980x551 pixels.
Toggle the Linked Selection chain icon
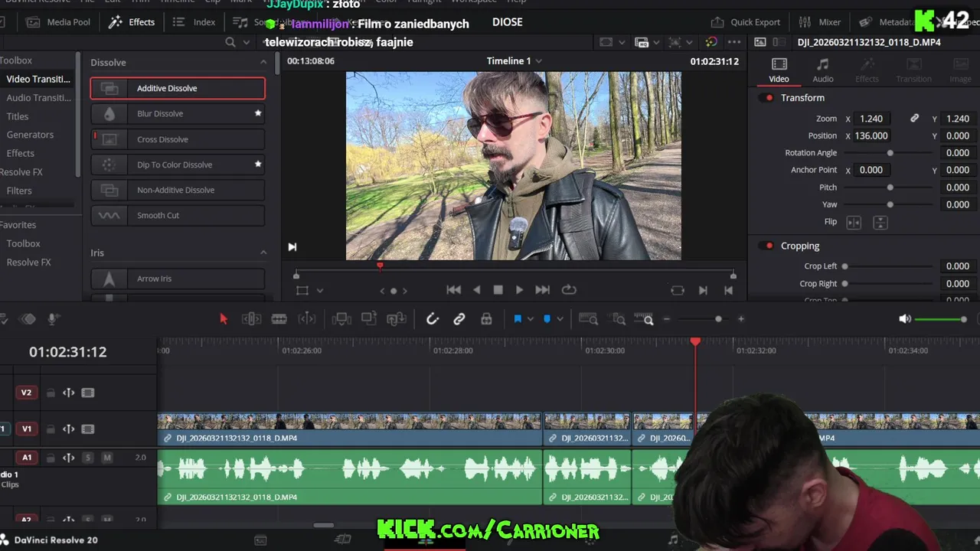[459, 319]
